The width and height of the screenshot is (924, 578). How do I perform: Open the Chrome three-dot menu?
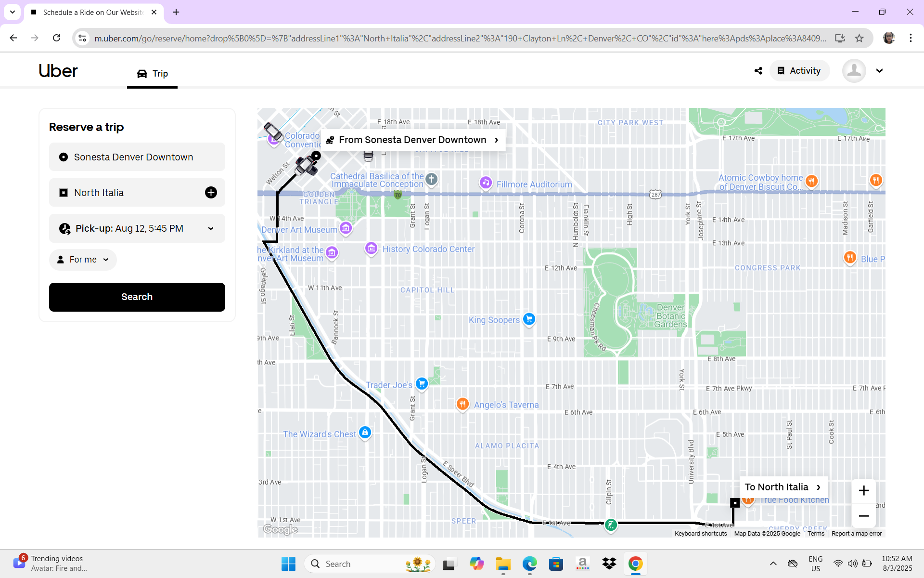pyautogui.click(x=911, y=38)
